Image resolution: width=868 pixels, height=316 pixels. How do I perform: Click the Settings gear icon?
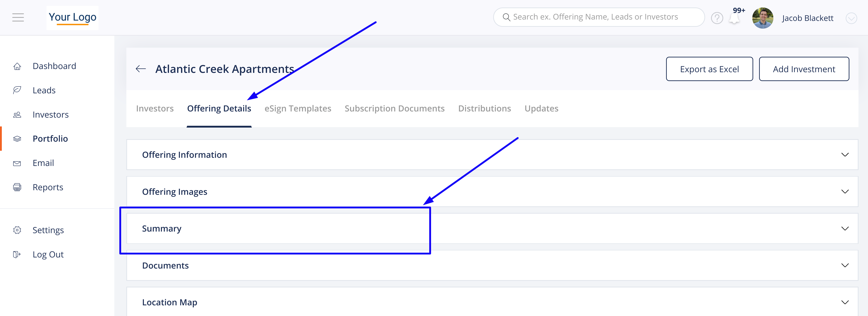(17, 230)
